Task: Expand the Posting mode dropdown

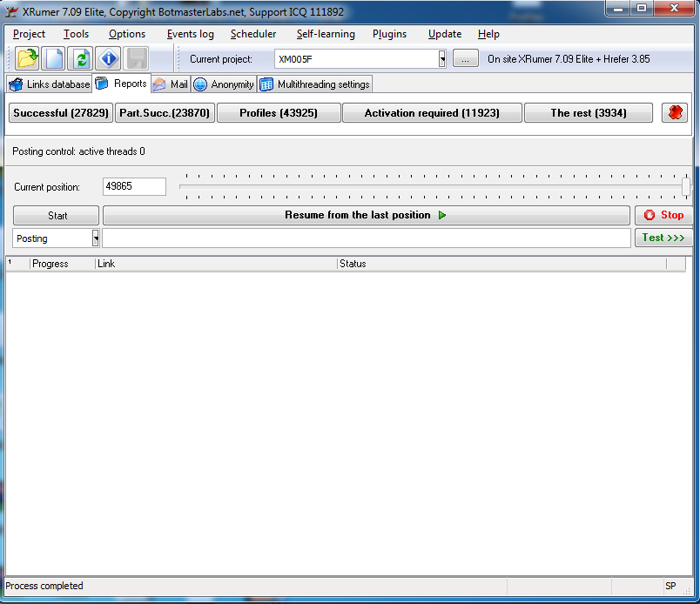Action: coord(96,238)
